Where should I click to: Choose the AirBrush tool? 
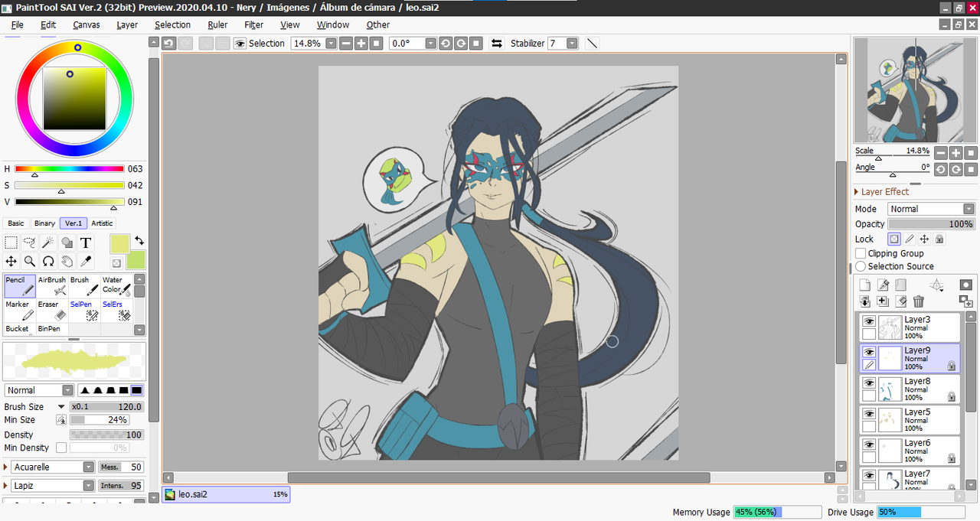52,285
